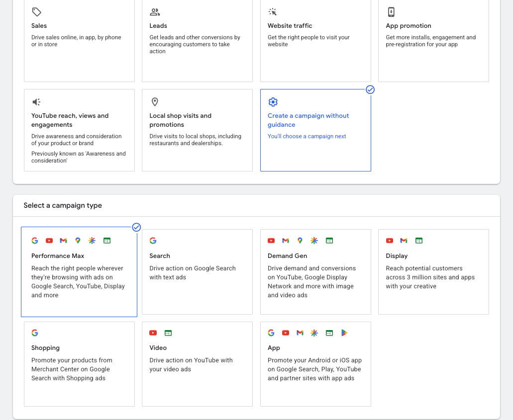Select the Sales objective title
Screen dimensions: 513x420
click(x=39, y=25)
